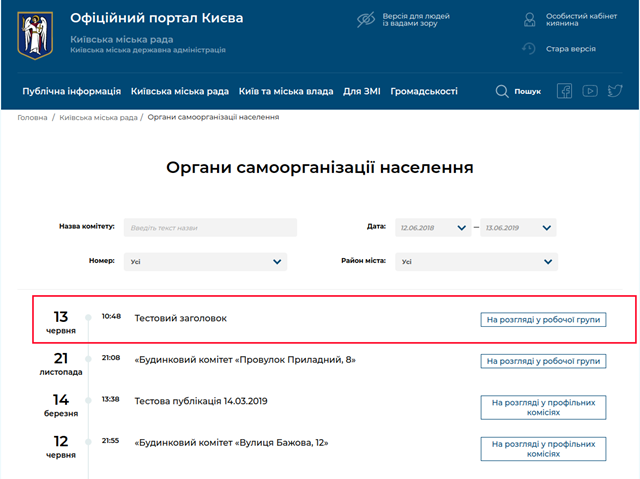Open the end date 13.06.2019 dropdown
This screenshot has height=479, width=640.
519,228
